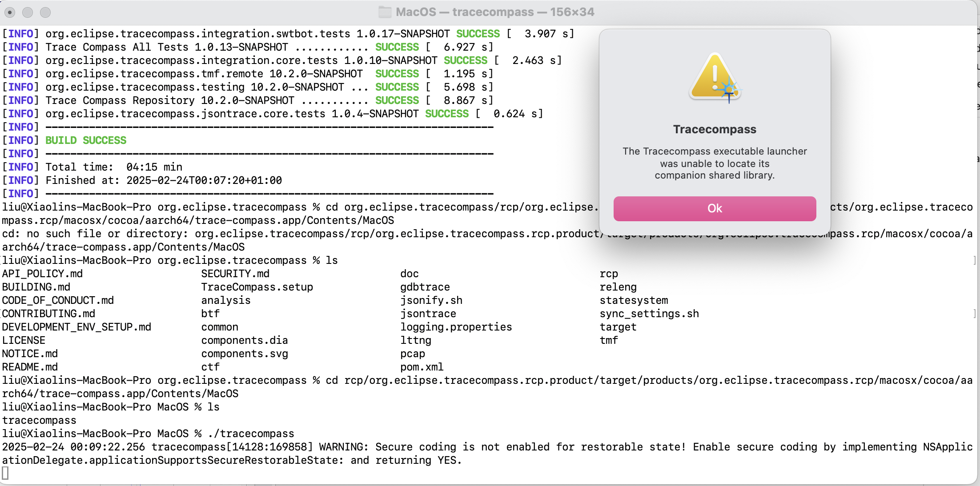Click TraceCompass.setup in the listing
The height and width of the screenshot is (486, 980).
tap(257, 287)
